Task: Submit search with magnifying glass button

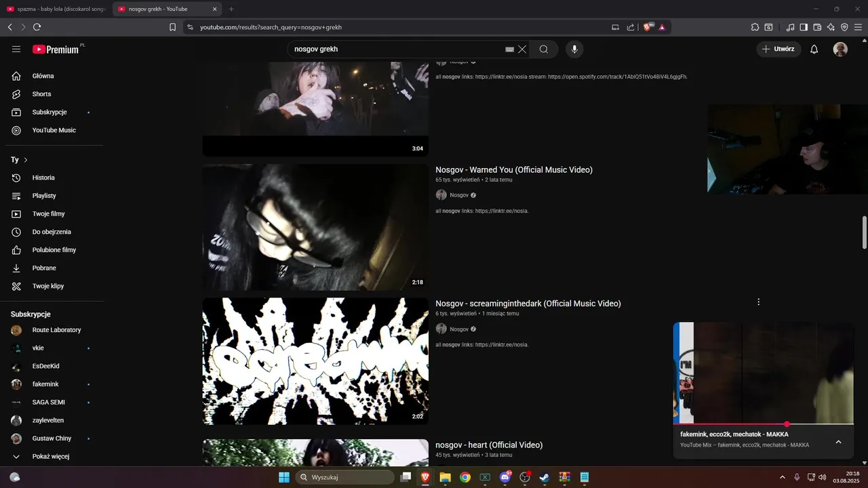Action: click(544, 49)
